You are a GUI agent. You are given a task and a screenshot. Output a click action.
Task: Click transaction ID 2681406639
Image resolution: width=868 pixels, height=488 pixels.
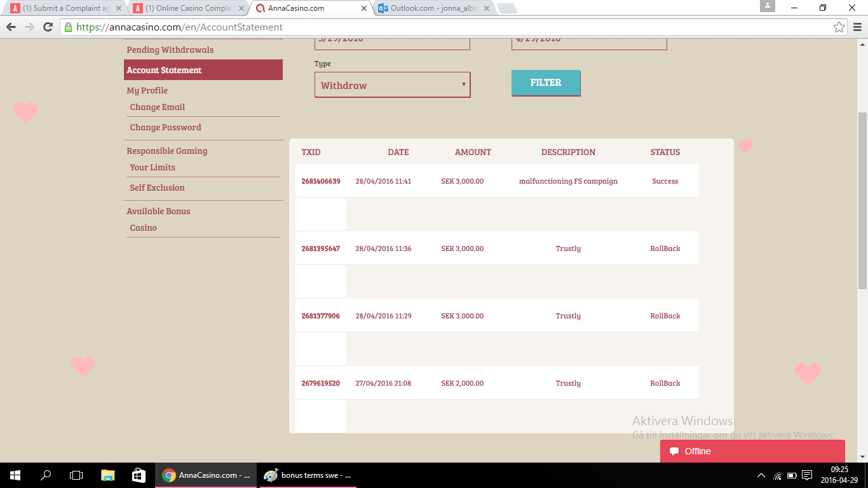click(x=321, y=181)
